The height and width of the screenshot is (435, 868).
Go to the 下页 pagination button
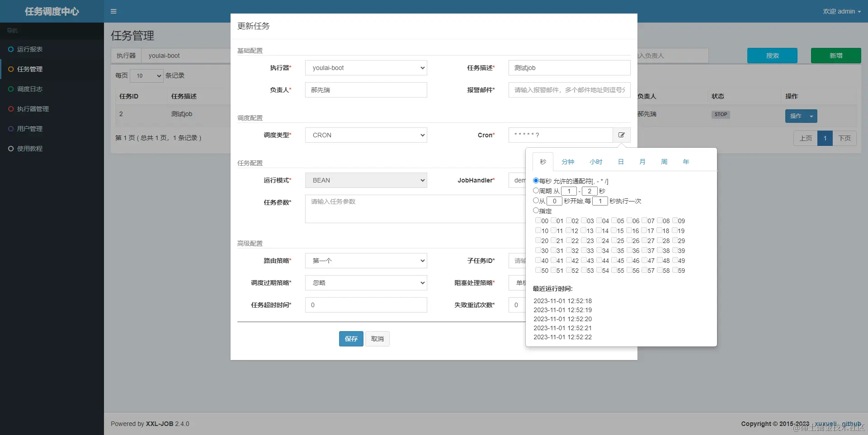point(844,138)
